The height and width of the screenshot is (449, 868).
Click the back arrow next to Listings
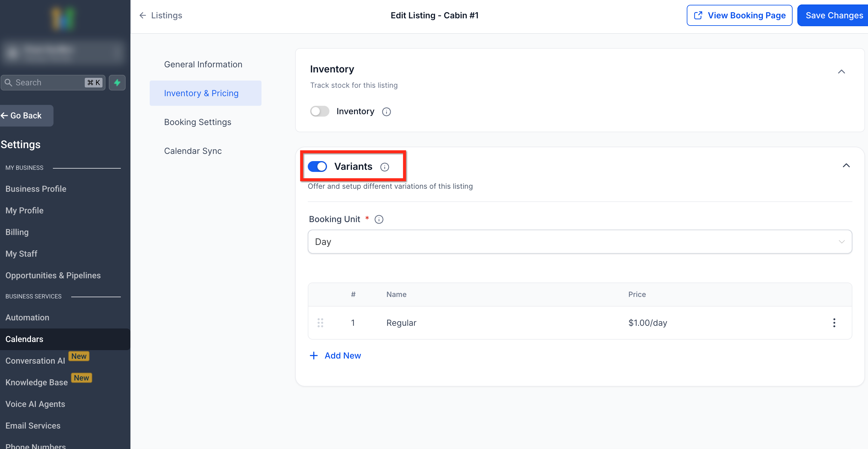click(x=142, y=16)
